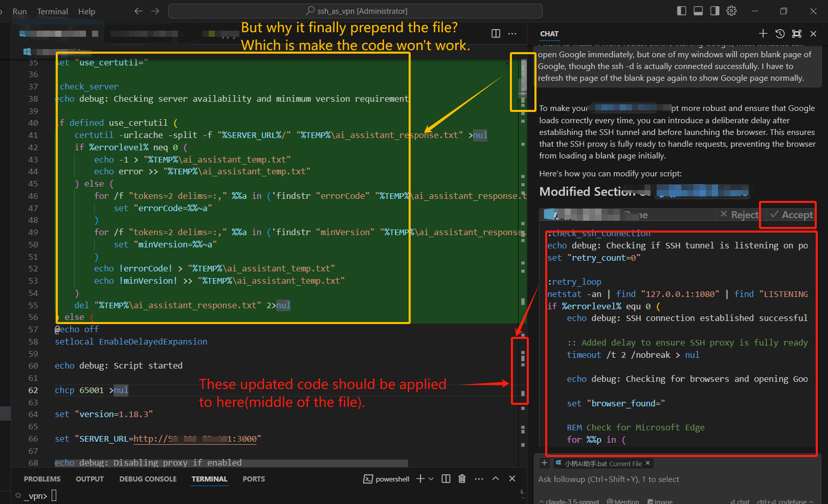Reject the suggested code changes
Image resolution: width=828 pixels, height=504 pixels.
740,215
